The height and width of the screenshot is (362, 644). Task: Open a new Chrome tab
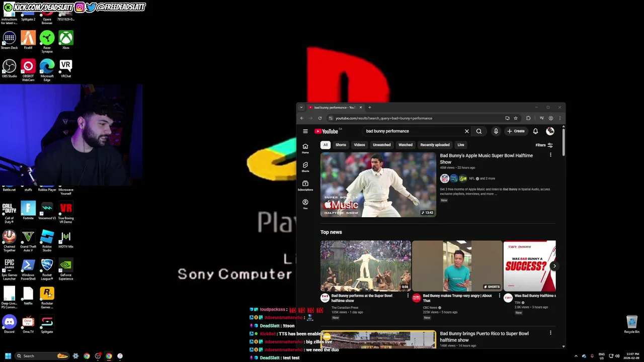click(369, 107)
